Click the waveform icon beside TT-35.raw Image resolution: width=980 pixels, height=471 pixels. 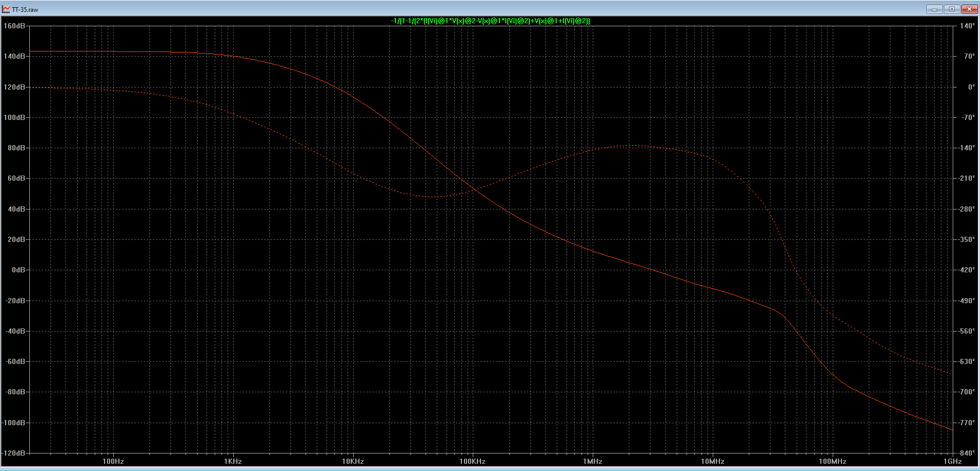[x=6, y=9]
